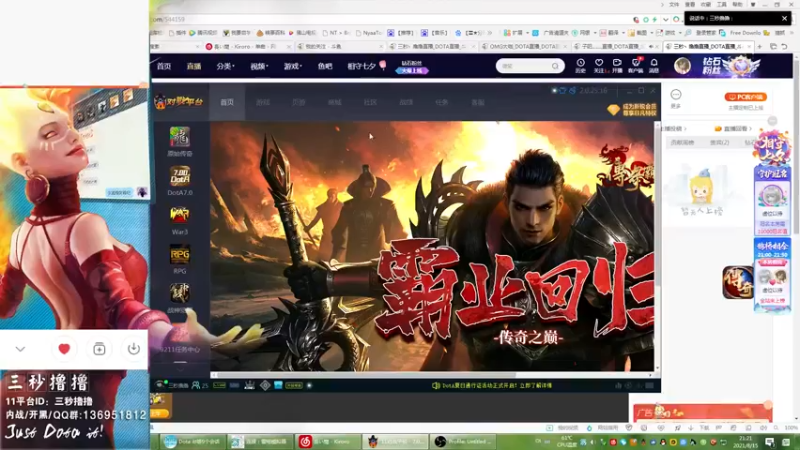Switch to the Kiroro browser tab
The image size is (800, 450).
pyautogui.click(x=246, y=46)
